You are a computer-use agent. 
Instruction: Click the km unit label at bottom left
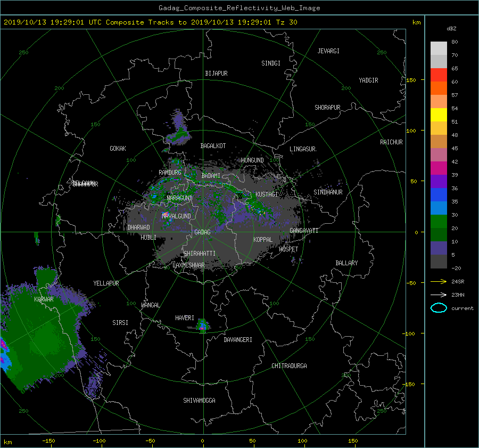point(7,442)
